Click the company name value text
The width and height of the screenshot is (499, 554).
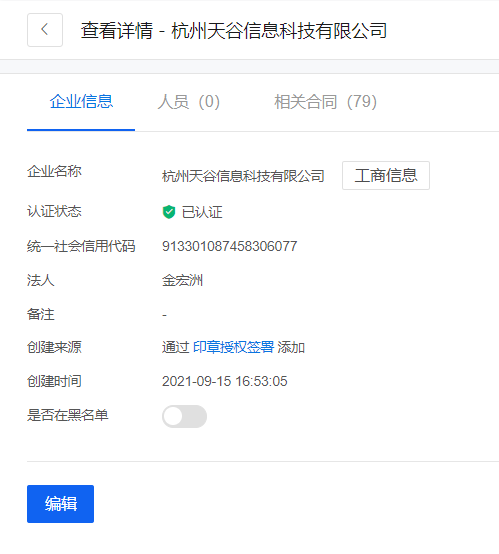pos(243,176)
